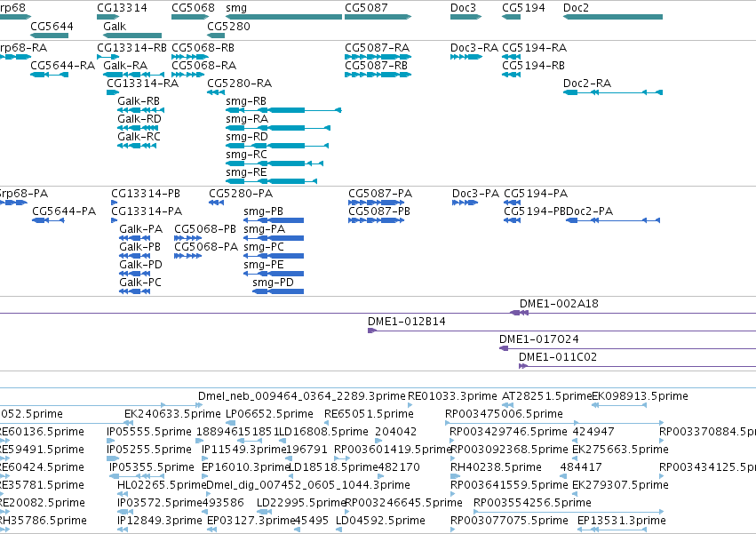
Task: Select transcript CG5194-RB
Action: [511, 75]
